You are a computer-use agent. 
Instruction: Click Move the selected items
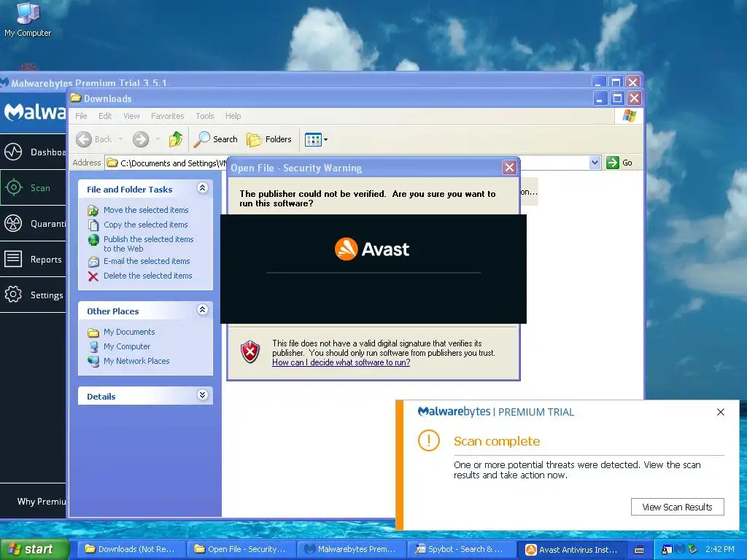click(x=146, y=210)
